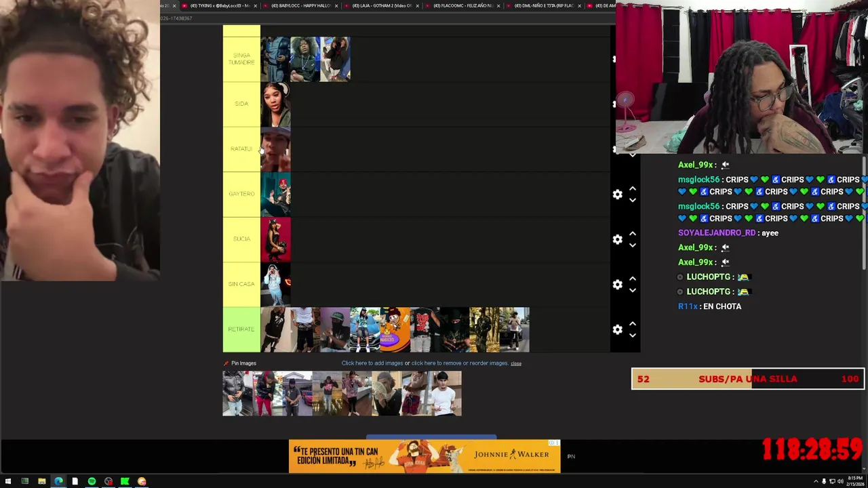The image size is (868, 488).
Task: Open white document app in taskbar
Action: (75, 481)
